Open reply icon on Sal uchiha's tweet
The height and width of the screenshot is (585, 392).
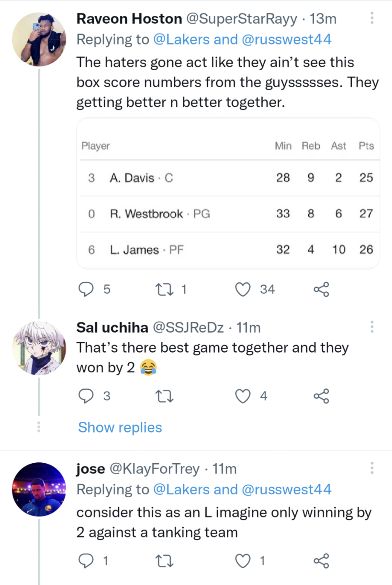pos(86,396)
